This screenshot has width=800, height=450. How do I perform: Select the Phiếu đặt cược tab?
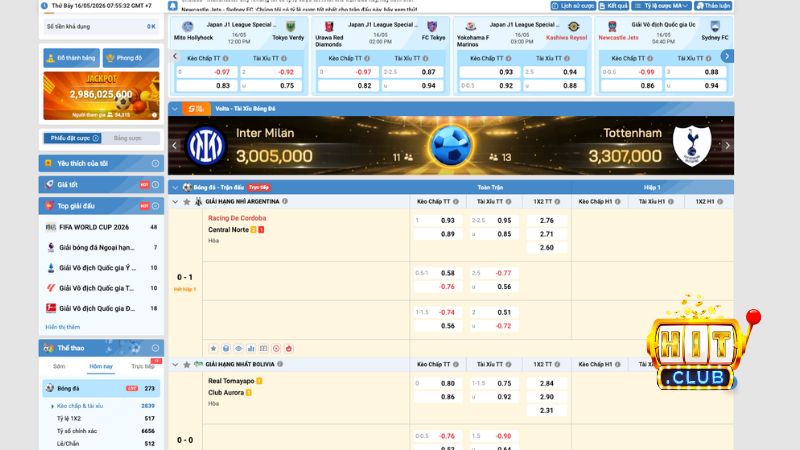(x=72, y=138)
